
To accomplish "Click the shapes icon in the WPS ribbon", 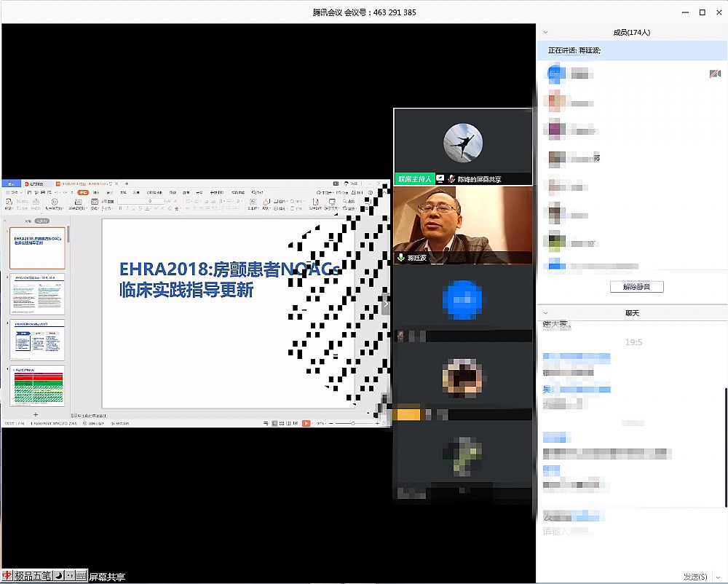I will [266, 202].
